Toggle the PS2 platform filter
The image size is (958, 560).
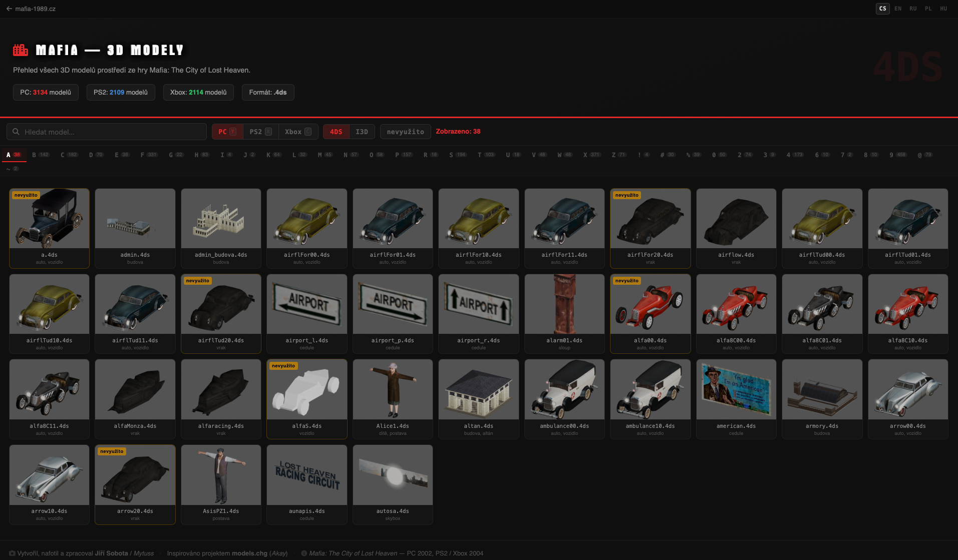(260, 132)
